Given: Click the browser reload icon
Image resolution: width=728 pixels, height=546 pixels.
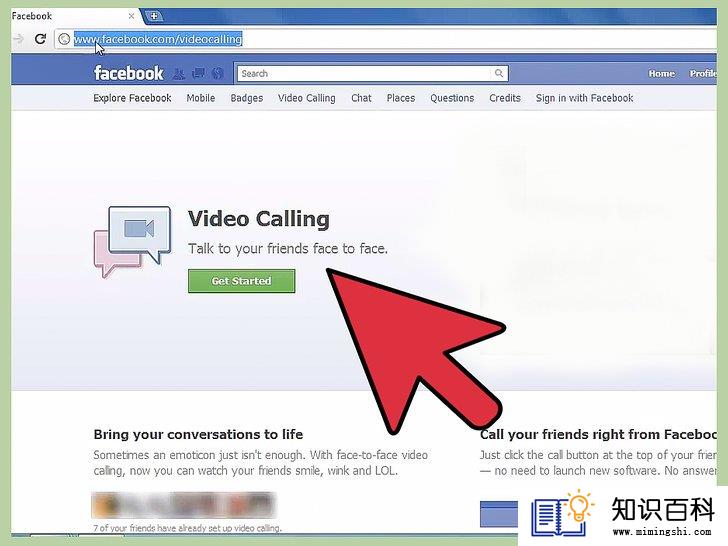Looking at the screenshot, I should coord(40,39).
